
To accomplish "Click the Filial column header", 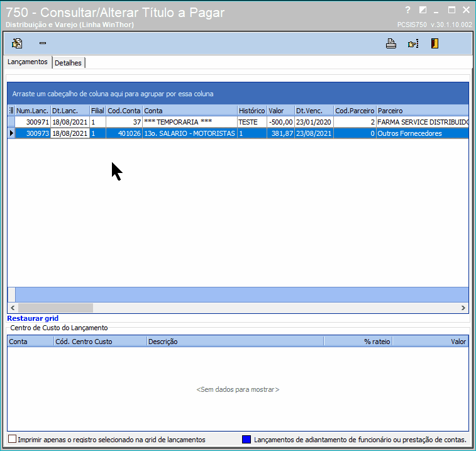I will [97, 111].
